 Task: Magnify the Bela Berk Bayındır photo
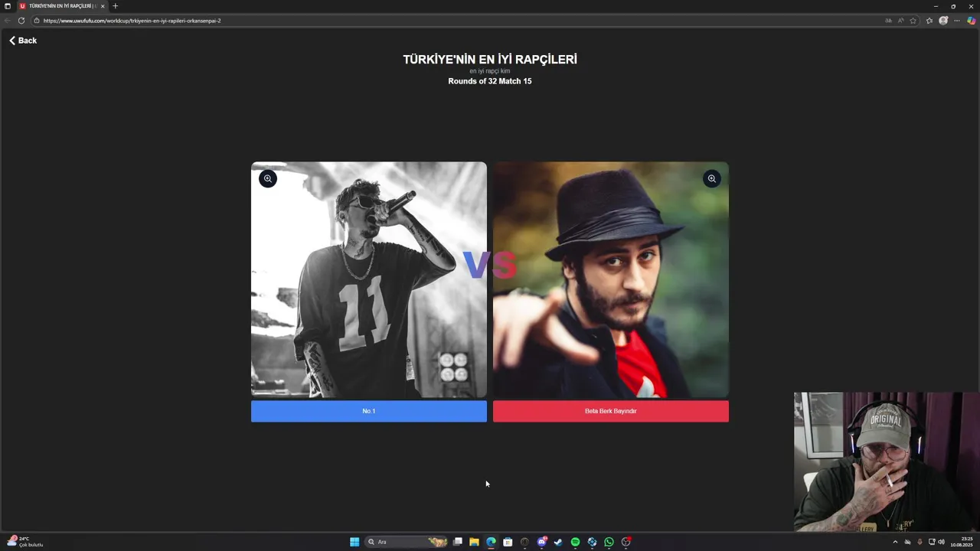point(711,178)
